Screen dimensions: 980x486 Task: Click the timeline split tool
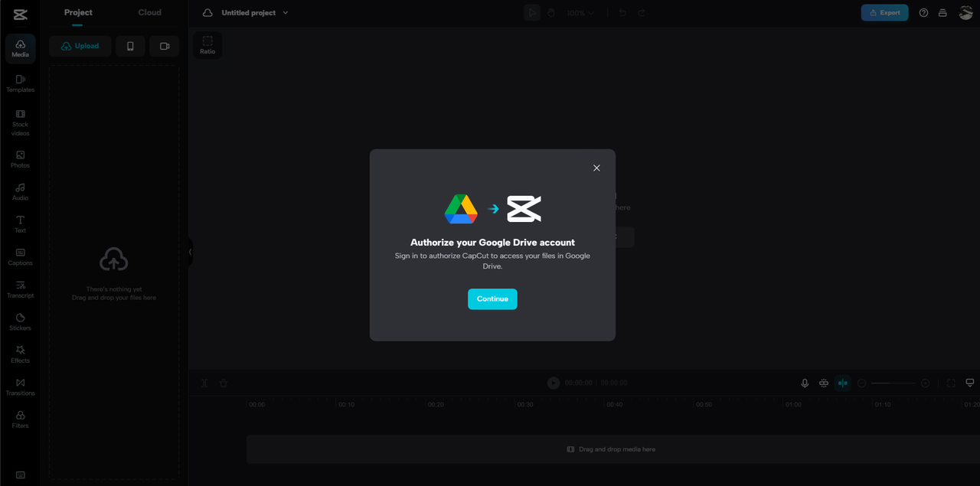(204, 383)
